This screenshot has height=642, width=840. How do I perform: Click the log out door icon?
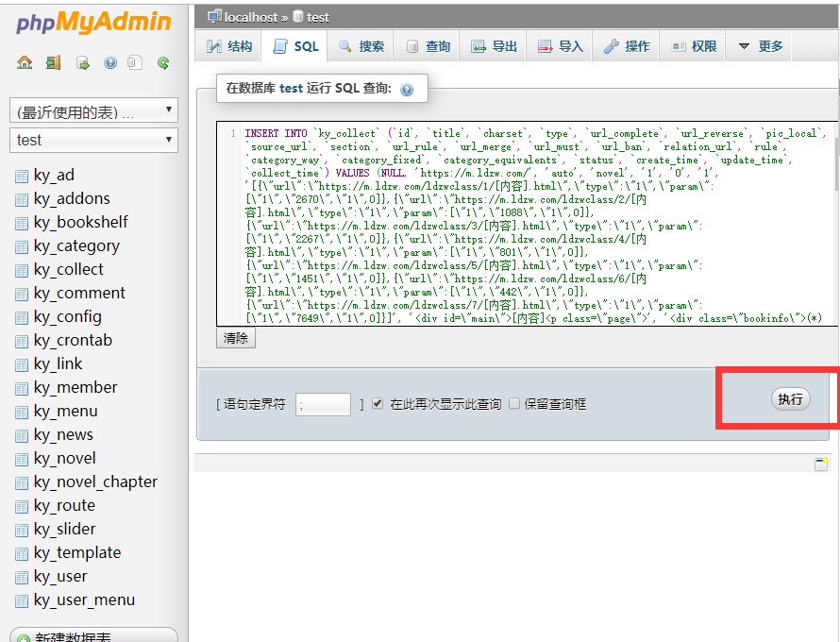point(53,62)
